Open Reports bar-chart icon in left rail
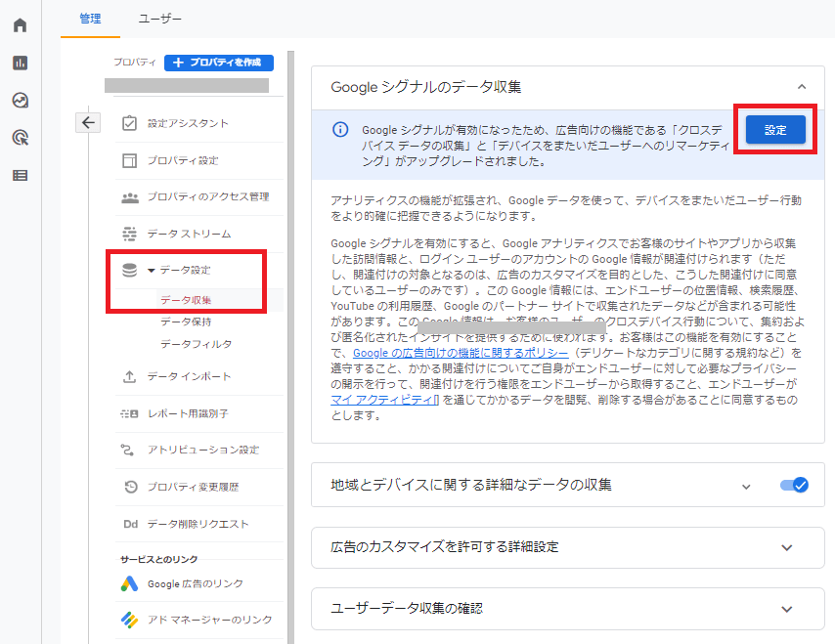Image resolution: width=835 pixels, height=644 pixels. point(20,63)
